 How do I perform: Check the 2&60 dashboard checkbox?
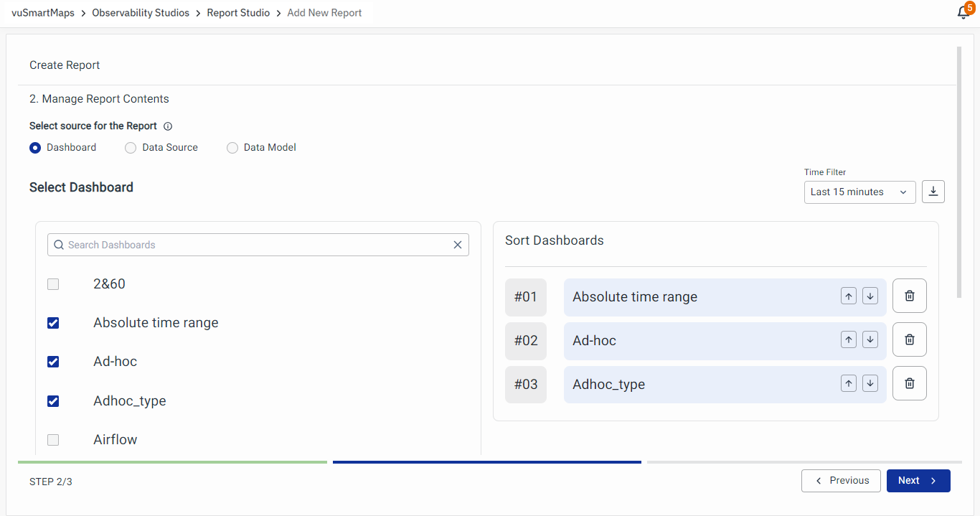pos(53,284)
